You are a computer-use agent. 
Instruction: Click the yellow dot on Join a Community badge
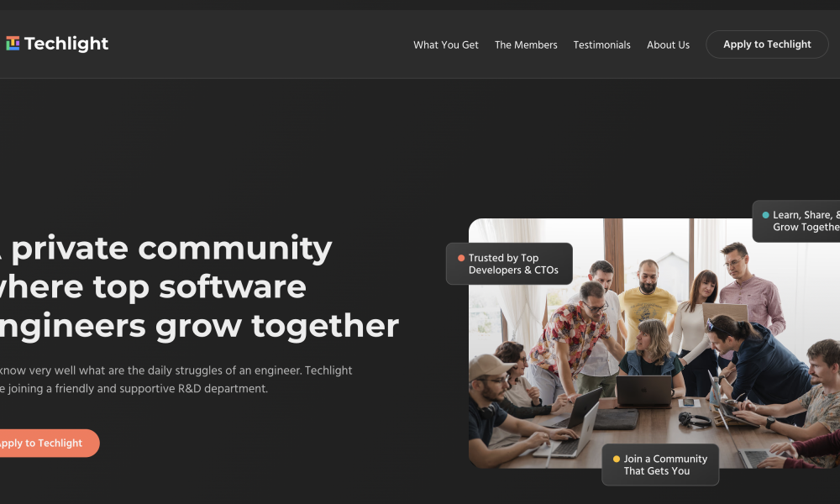tap(616, 459)
